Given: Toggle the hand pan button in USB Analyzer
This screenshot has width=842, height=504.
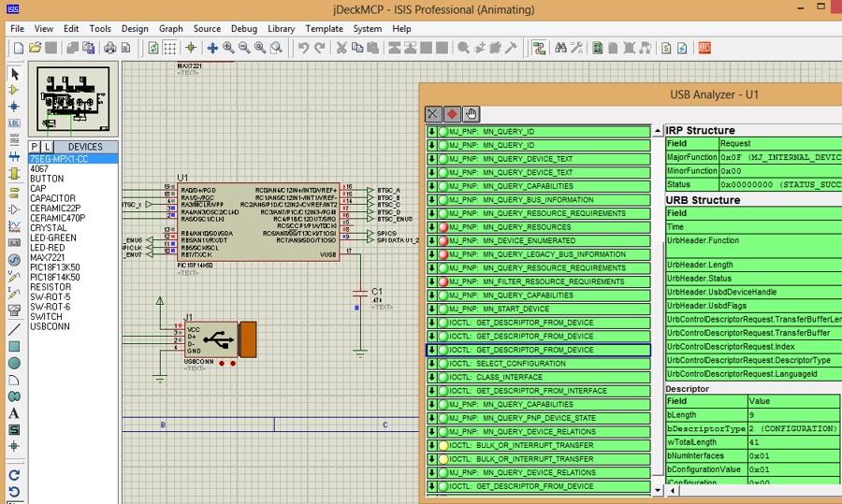Looking at the screenshot, I should point(471,114).
